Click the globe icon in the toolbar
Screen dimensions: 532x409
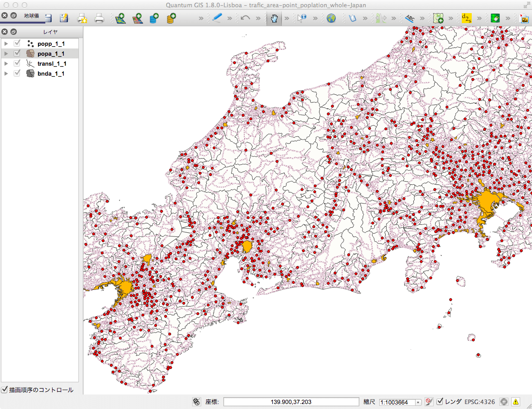[331, 19]
